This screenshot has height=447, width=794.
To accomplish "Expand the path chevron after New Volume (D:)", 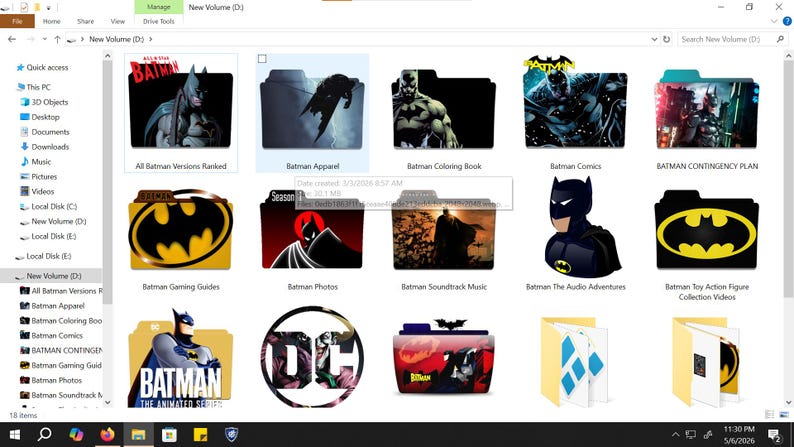I will click(x=150, y=39).
